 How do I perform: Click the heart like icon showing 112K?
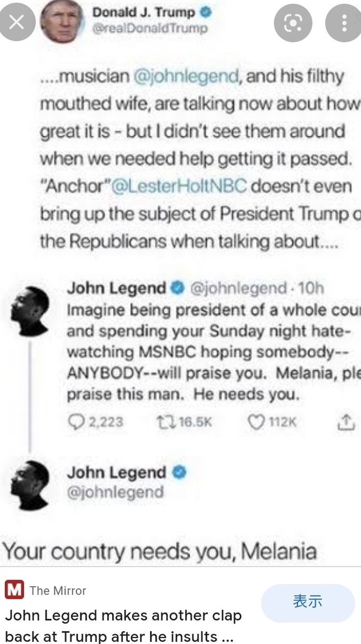256,422
